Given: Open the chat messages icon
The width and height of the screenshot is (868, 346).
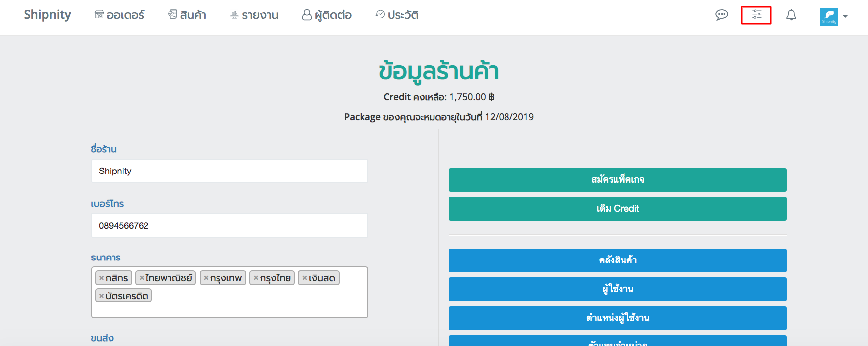Looking at the screenshot, I should coord(722,15).
